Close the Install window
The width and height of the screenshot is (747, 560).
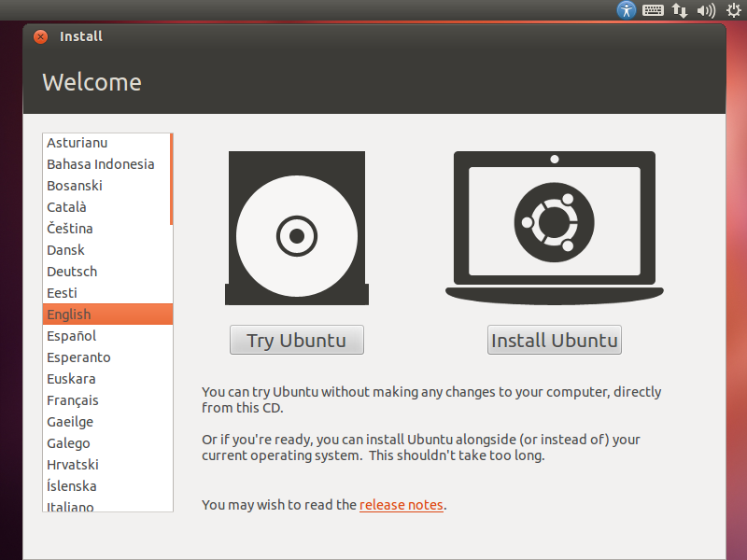coord(40,36)
